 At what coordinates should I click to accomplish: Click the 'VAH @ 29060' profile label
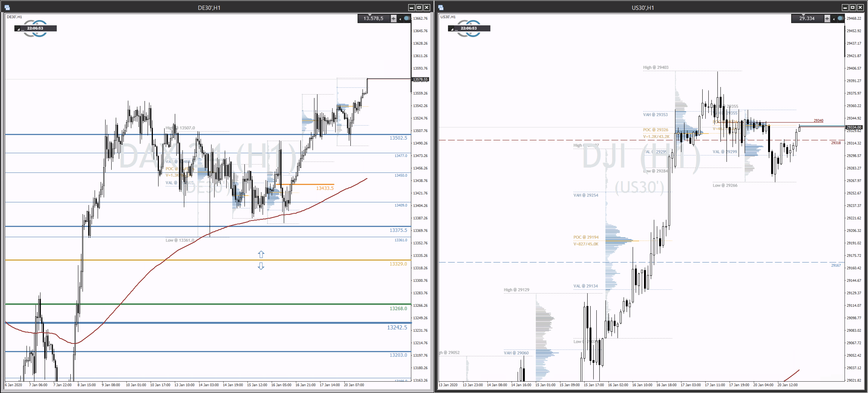tap(516, 353)
